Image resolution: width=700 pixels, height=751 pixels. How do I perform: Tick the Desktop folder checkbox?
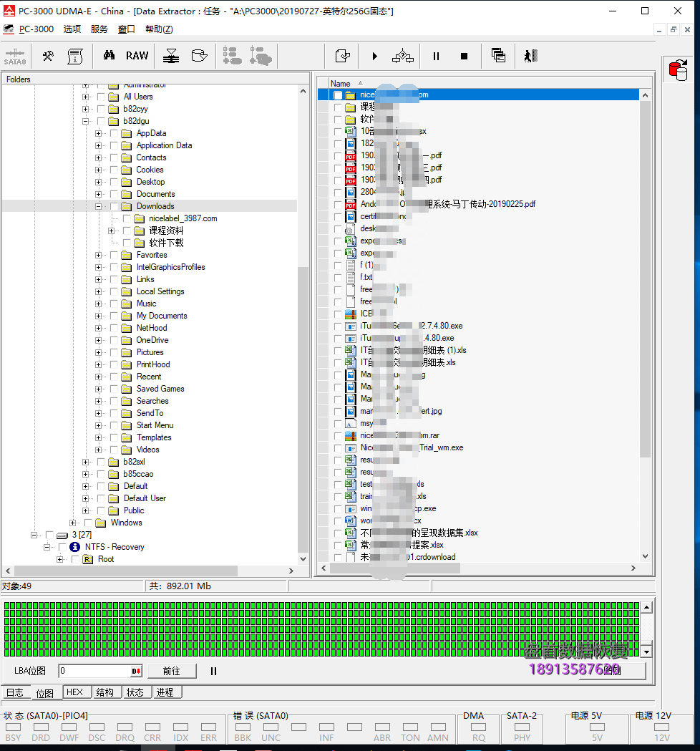(114, 182)
